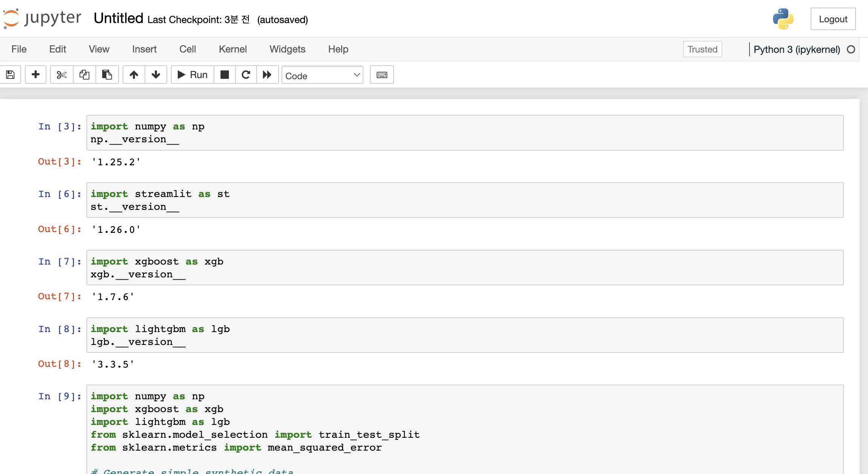Click the Out[6] output prompt
The image size is (868, 474).
click(x=60, y=229)
